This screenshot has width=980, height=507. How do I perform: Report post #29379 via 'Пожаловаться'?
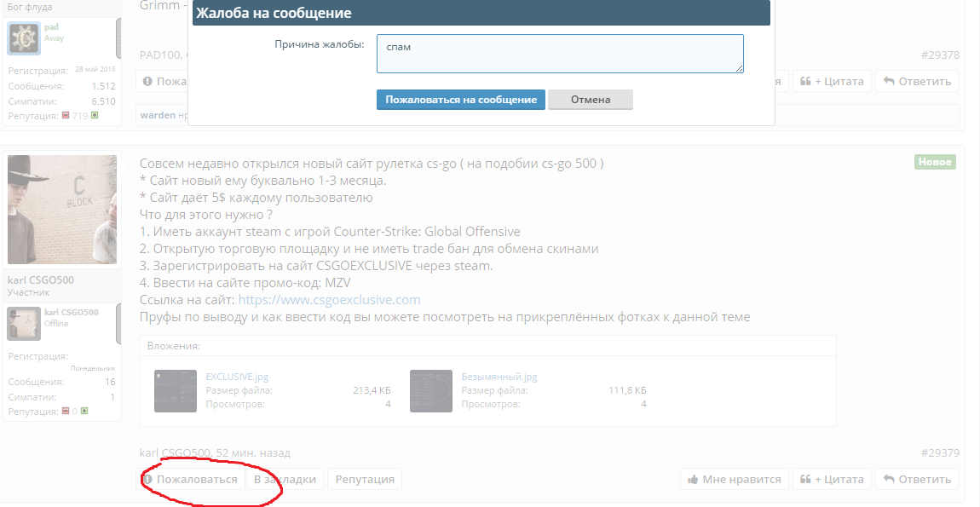pos(191,480)
